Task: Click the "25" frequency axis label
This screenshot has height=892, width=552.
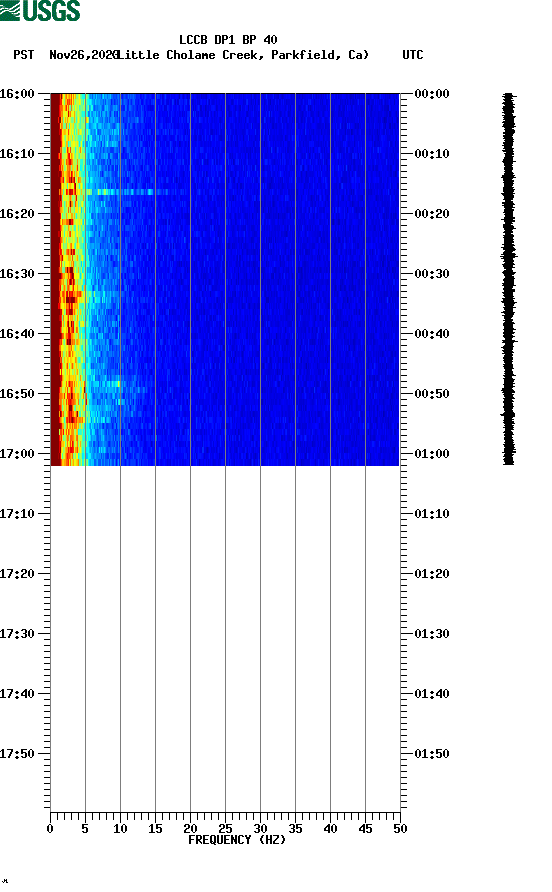Action: tap(225, 829)
